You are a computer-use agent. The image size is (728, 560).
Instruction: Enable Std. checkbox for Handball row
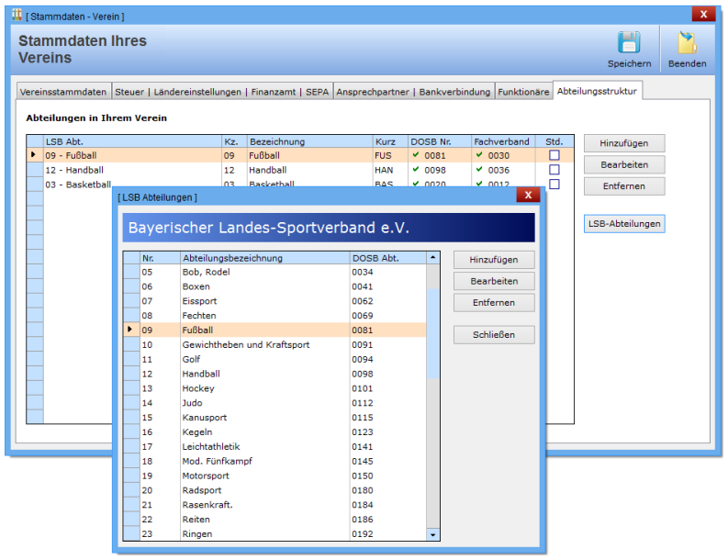coord(554,170)
